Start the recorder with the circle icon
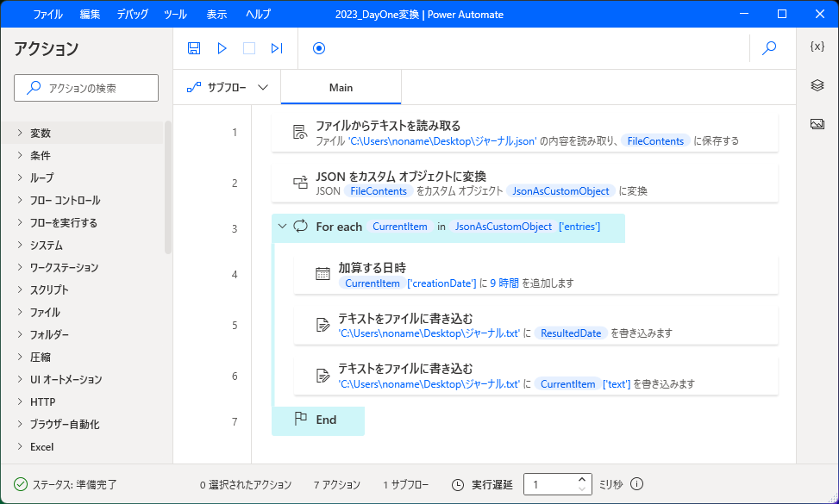Image resolution: width=839 pixels, height=504 pixels. (319, 48)
